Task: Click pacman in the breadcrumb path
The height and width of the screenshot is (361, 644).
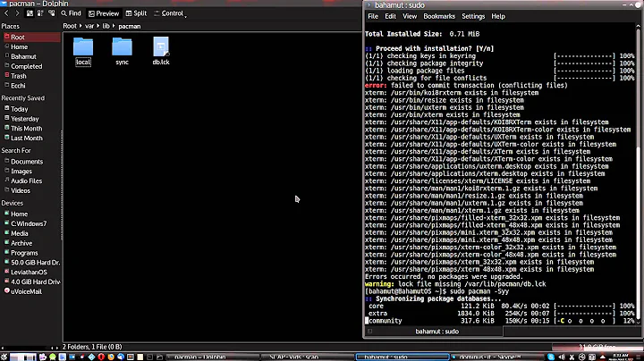Action: 130,26
